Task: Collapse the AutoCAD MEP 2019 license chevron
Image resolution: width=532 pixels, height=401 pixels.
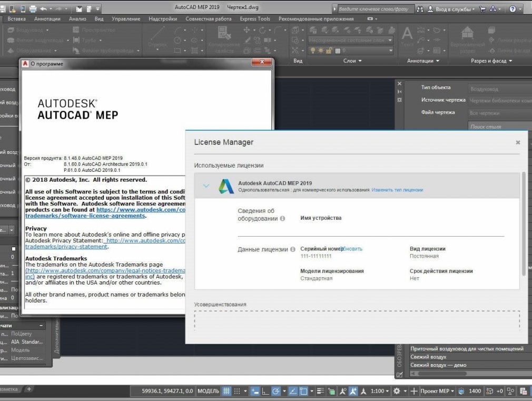Action: click(x=206, y=185)
